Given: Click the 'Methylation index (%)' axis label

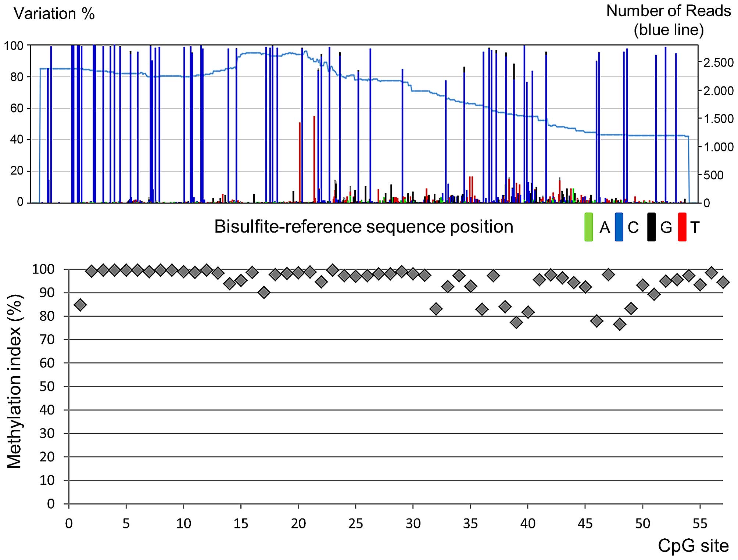Looking at the screenshot, I should tap(15, 381).
